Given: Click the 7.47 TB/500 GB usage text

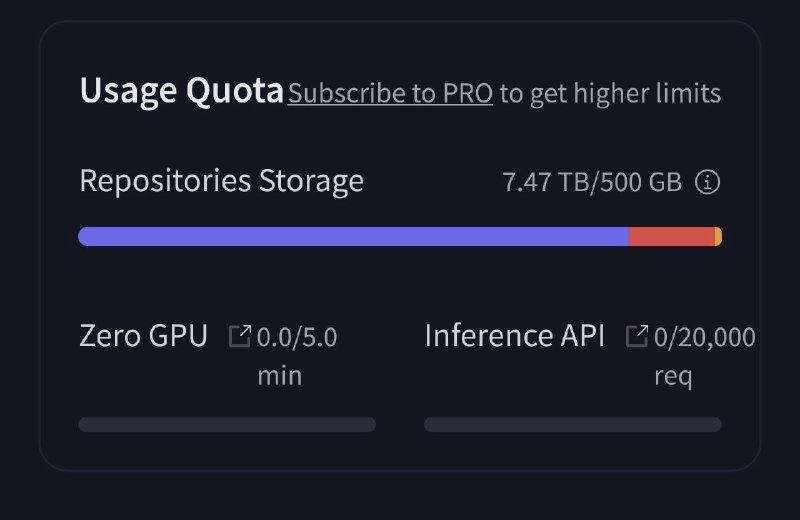Looking at the screenshot, I should point(592,182).
